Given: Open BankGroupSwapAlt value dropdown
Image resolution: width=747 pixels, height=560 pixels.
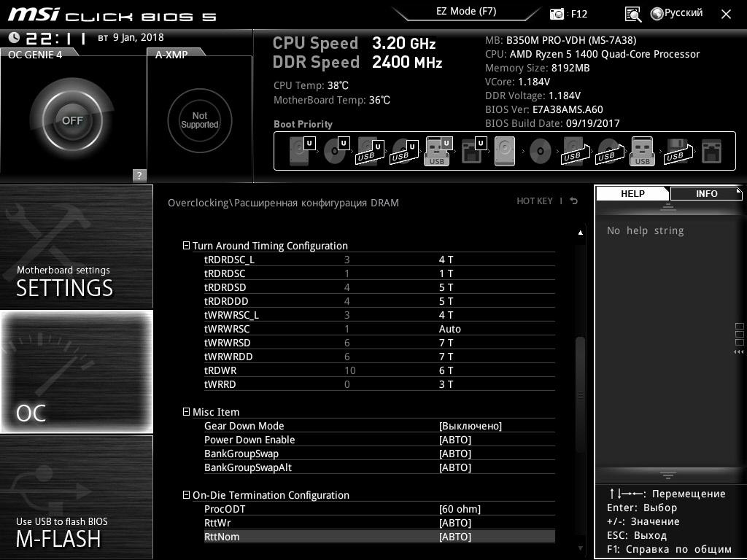Looking at the screenshot, I should (455, 467).
